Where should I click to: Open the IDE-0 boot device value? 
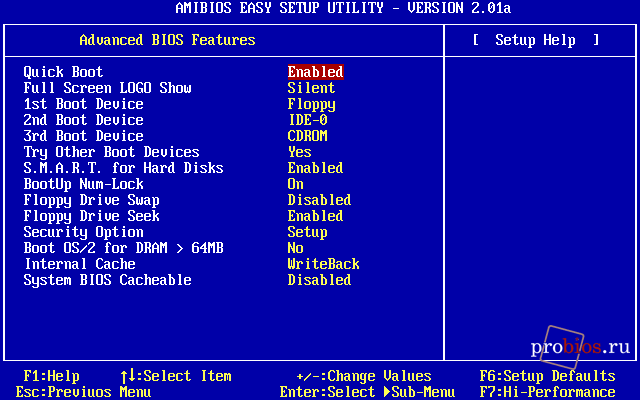pos(308,120)
